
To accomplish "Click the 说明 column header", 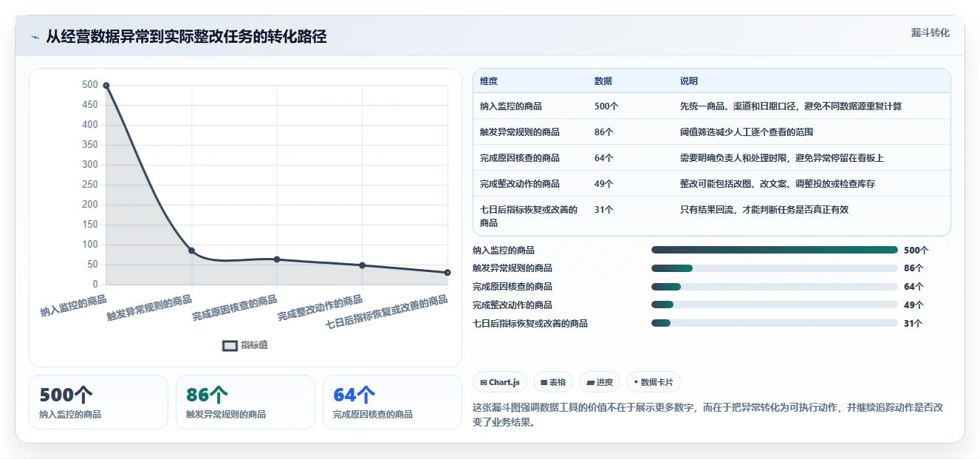I will [x=688, y=81].
